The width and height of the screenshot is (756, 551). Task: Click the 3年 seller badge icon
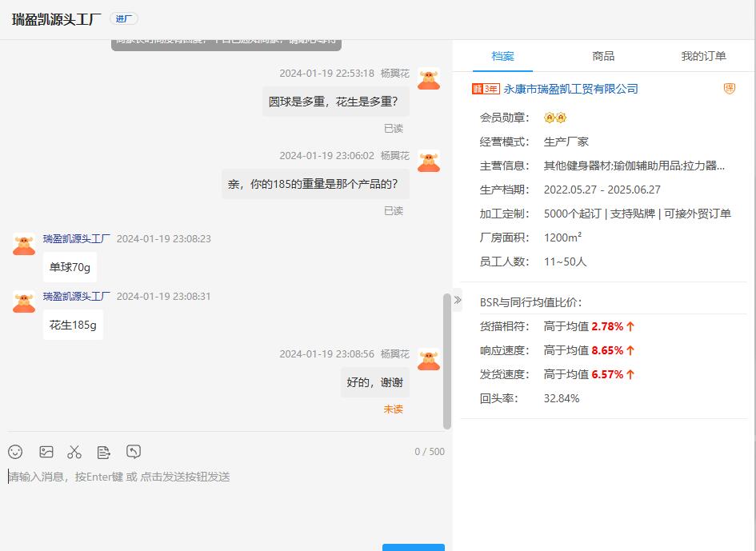tap(486, 89)
